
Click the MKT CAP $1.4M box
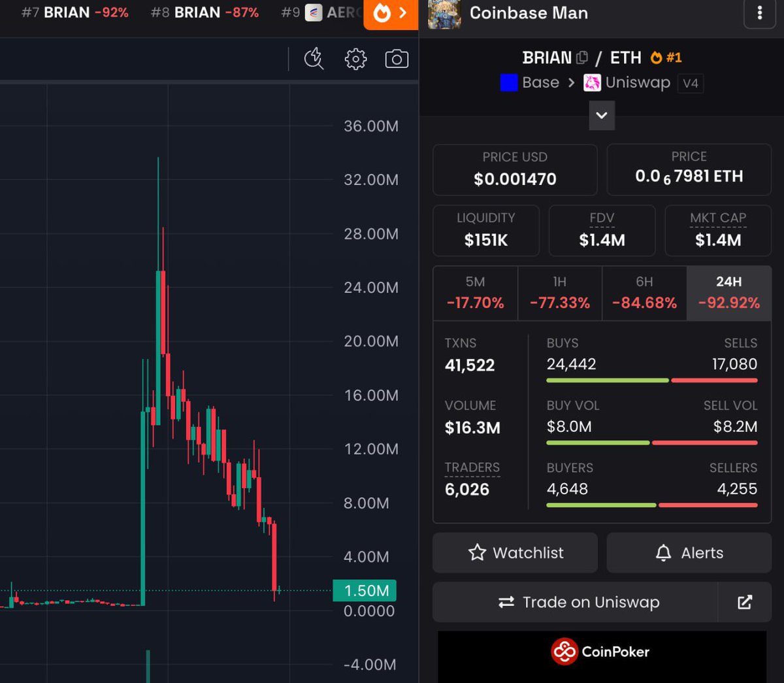coord(718,231)
